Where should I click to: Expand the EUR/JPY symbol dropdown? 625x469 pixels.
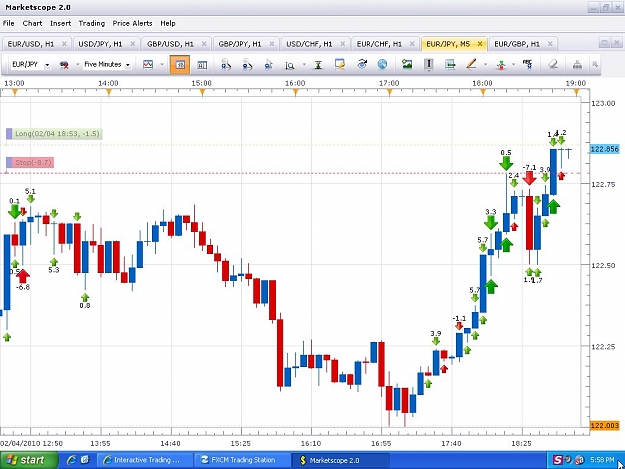47,65
